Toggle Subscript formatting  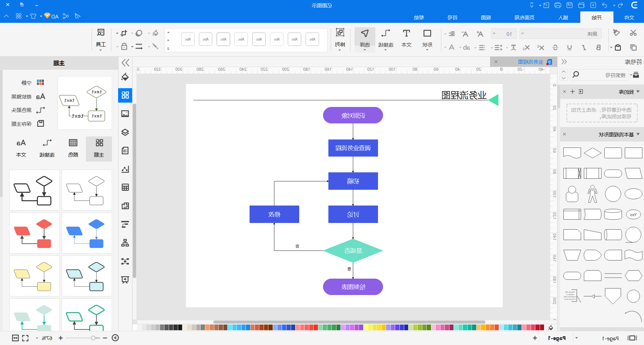click(x=526, y=47)
